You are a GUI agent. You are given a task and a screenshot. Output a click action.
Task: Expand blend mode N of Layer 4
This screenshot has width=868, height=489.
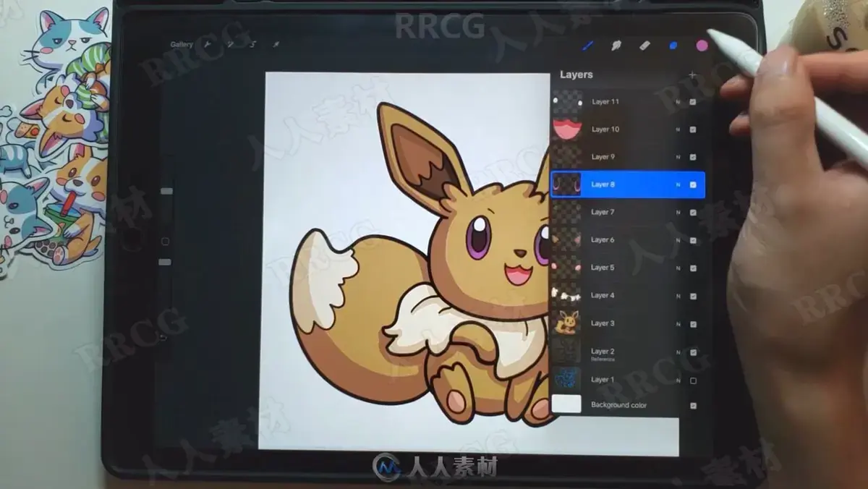click(x=678, y=296)
